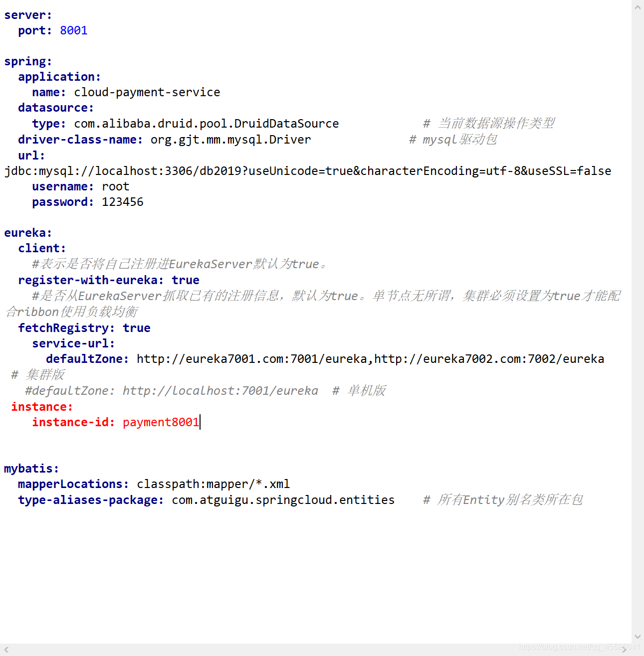644x656 pixels.
Task: Click the commented #defaultZone localhost line
Action: tap(172, 391)
